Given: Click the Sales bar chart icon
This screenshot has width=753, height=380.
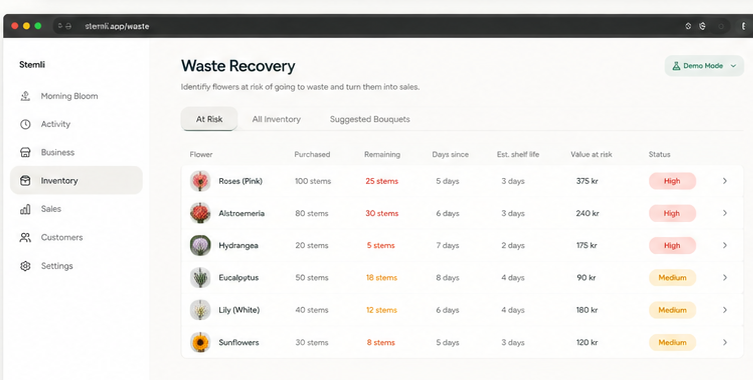Looking at the screenshot, I should click(x=25, y=209).
